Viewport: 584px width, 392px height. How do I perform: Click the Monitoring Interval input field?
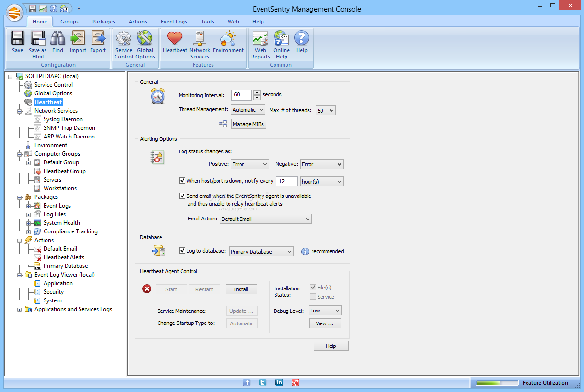click(241, 95)
